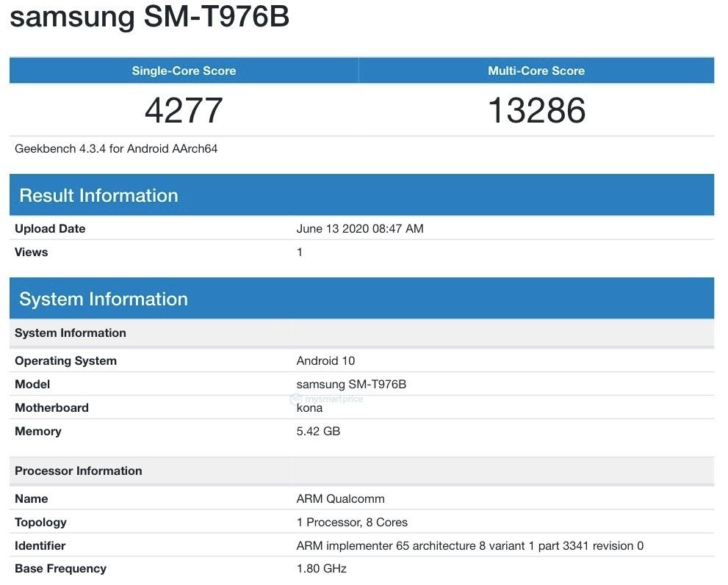The image size is (728, 585).
Task: Select the Operating System value Android 10
Action: tap(326, 360)
